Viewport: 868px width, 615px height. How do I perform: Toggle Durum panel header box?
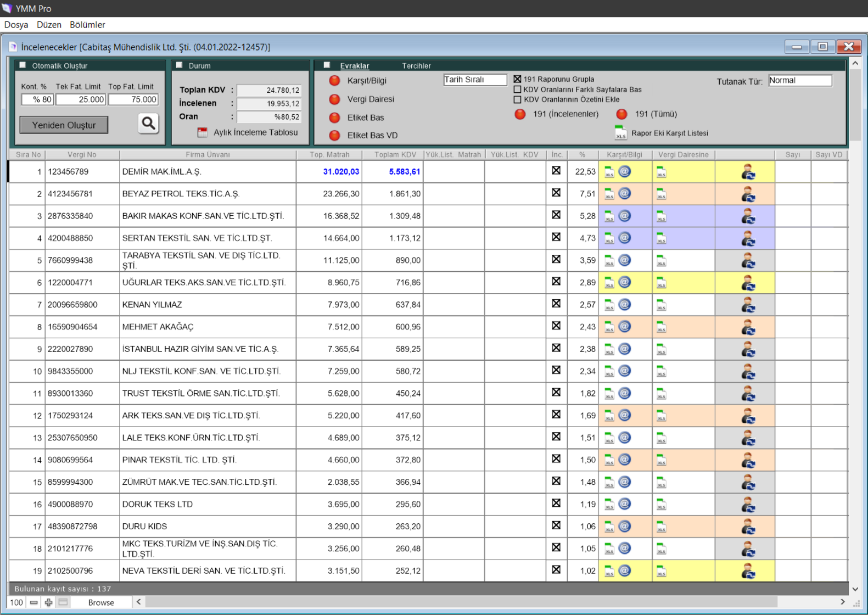(x=179, y=65)
